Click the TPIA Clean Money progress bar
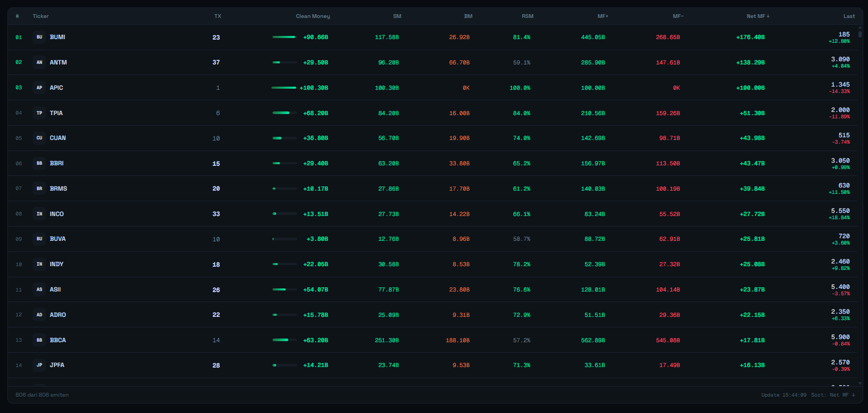Screen dimensions: 868x413 [285, 113]
